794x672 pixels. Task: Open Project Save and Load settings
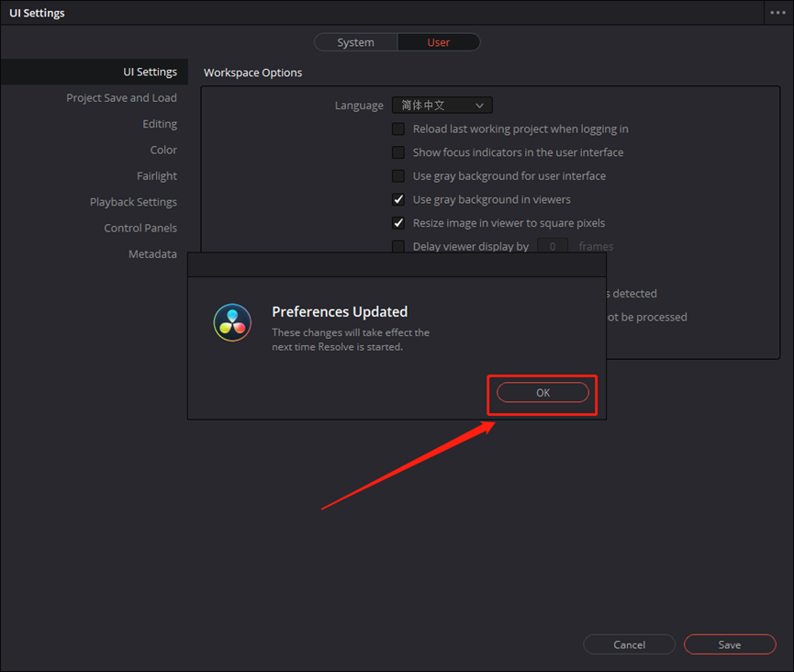(121, 98)
